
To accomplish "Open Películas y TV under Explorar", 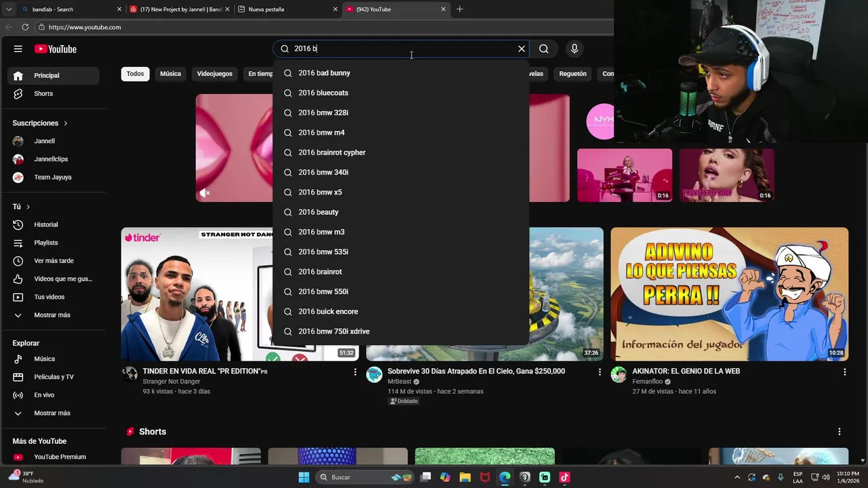I will 54,377.
